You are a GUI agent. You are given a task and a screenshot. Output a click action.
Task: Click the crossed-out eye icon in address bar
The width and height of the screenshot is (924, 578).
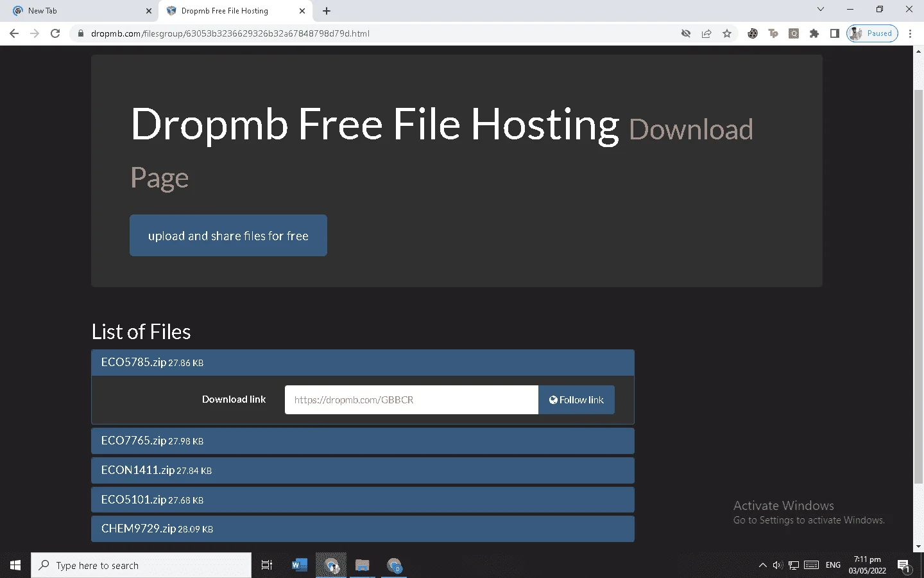point(686,33)
